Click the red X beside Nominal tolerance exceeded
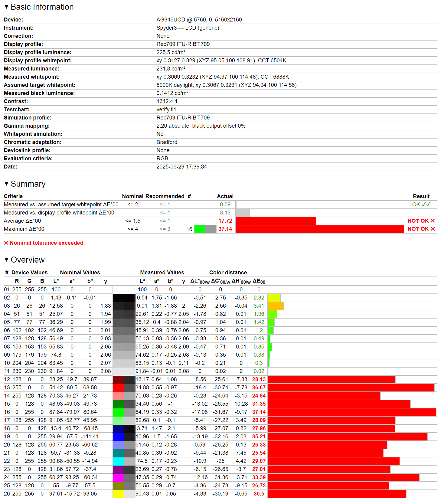444x504 pixels. 6,243
